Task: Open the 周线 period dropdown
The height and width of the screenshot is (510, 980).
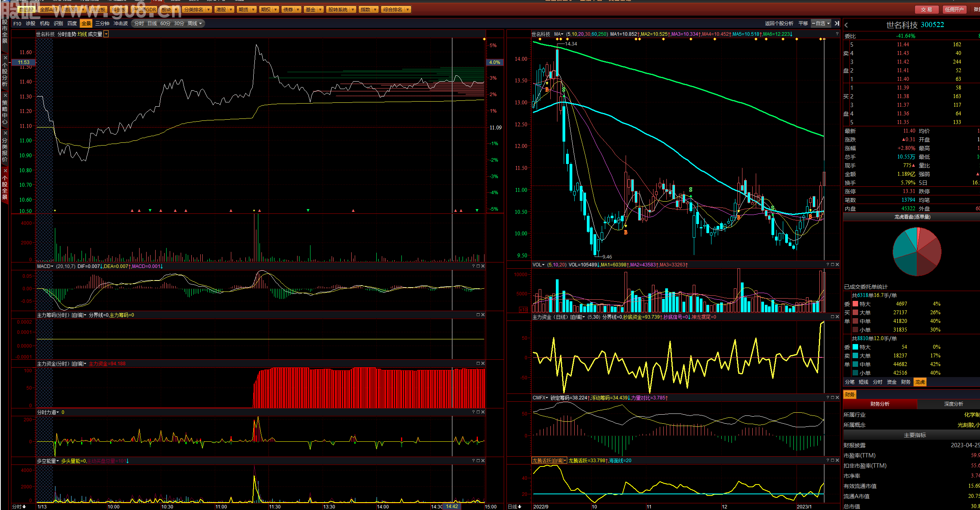Action: click(195, 24)
